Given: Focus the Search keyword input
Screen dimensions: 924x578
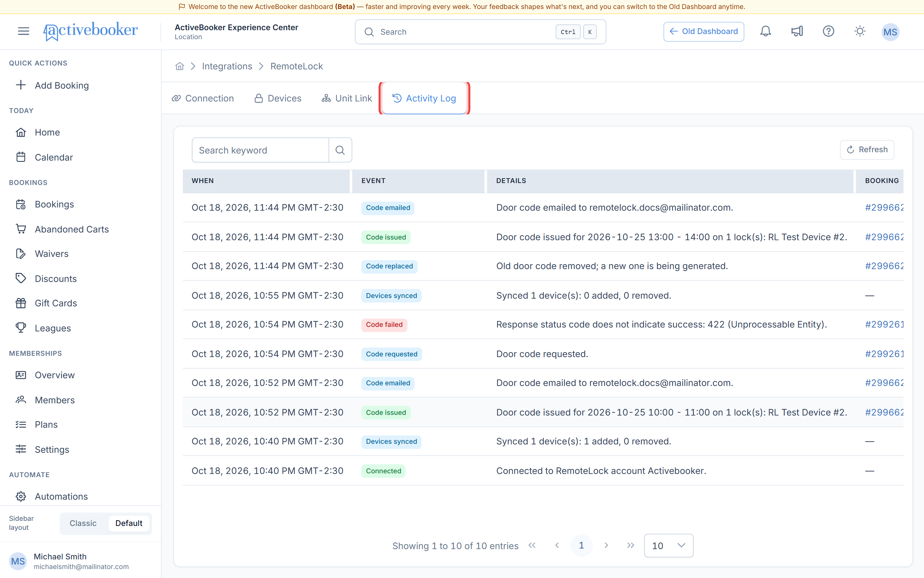Looking at the screenshot, I should 261,150.
